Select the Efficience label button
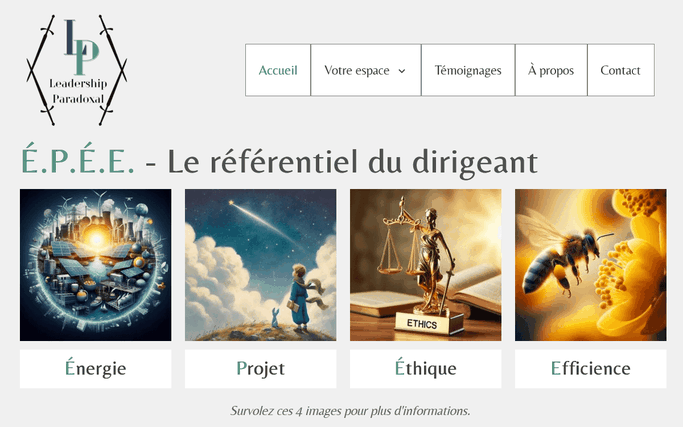Image resolution: width=683 pixels, height=427 pixels. (x=591, y=369)
